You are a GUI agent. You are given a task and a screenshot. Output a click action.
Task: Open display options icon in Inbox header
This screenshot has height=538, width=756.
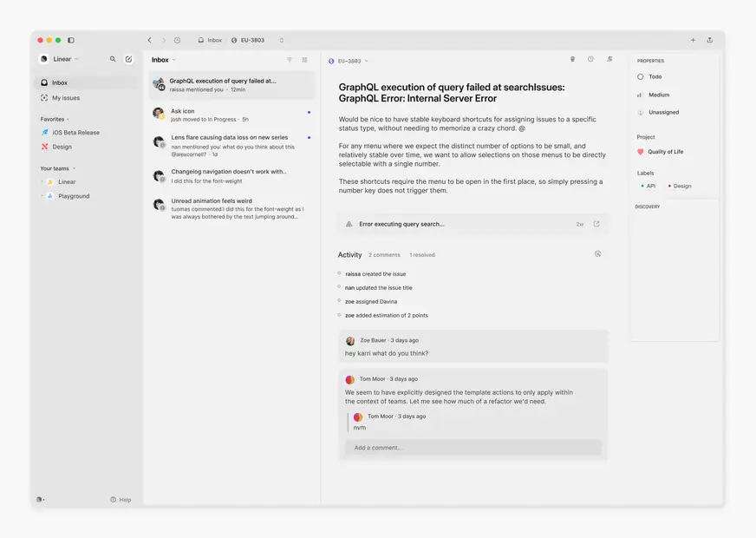click(x=304, y=60)
